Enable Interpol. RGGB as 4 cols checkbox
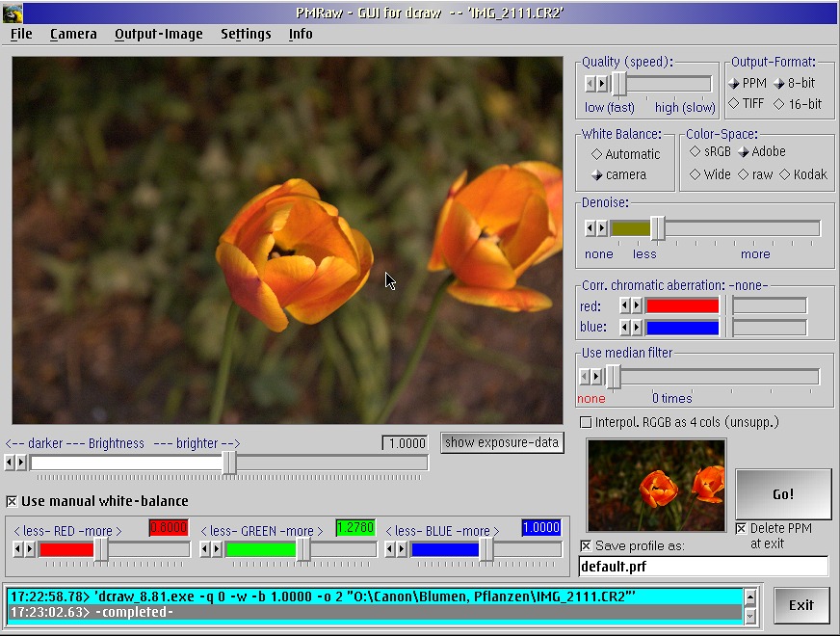Image resolution: width=840 pixels, height=636 pixels. coord(586,422)
